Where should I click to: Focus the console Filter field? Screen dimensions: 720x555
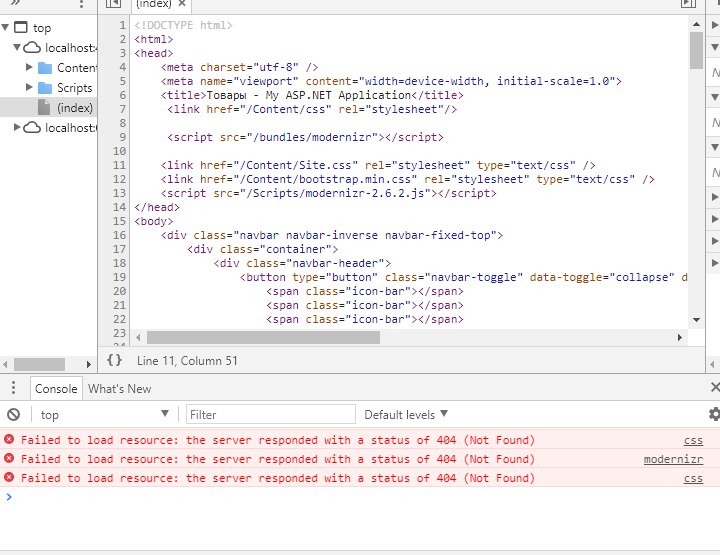[x=270, y=415]
